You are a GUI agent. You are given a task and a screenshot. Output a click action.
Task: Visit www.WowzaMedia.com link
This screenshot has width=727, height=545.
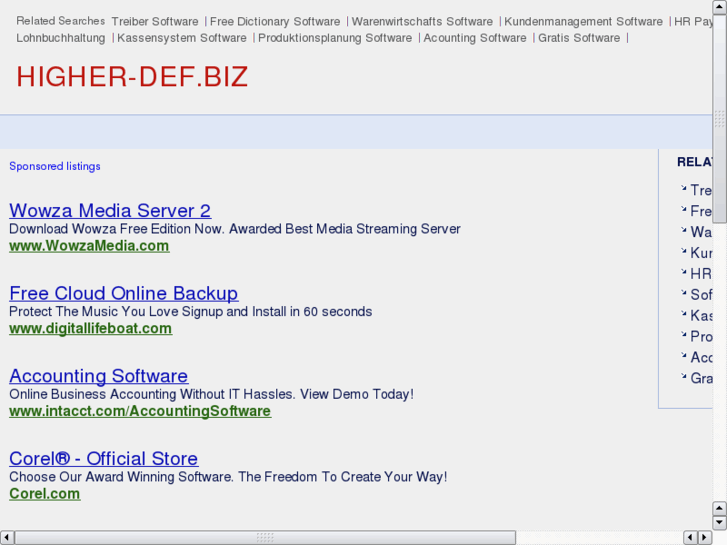[89, 246]
